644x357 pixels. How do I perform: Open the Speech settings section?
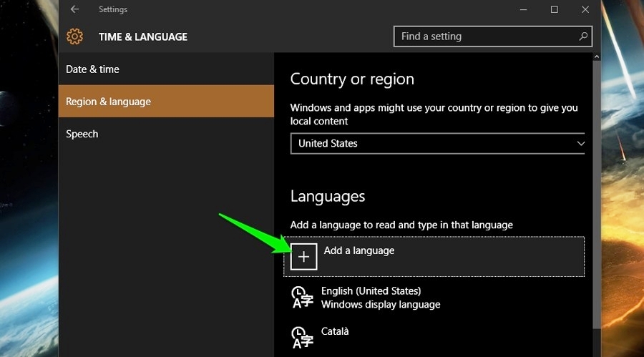point(166,134)
